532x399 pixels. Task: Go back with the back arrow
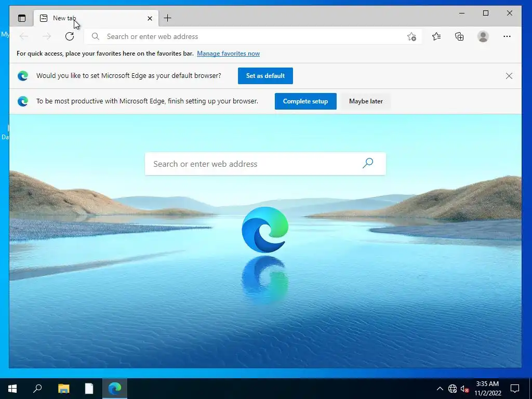[24, 36]
